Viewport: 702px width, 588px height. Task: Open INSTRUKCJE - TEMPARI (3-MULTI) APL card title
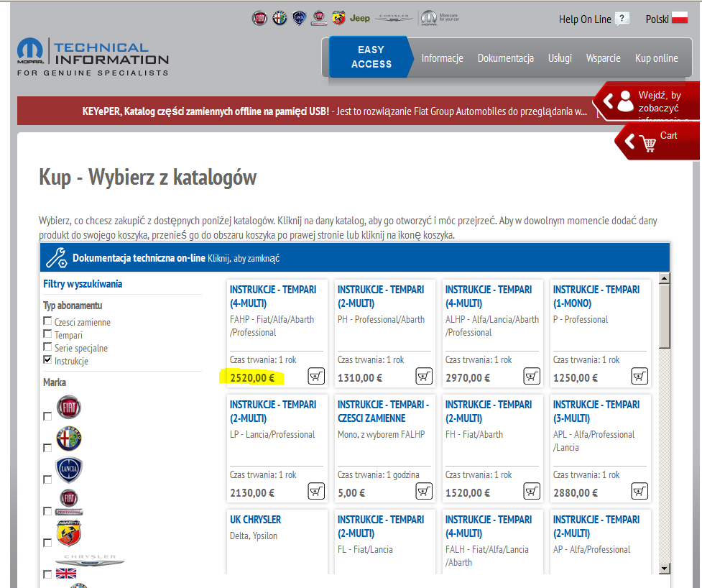[596, 411]
